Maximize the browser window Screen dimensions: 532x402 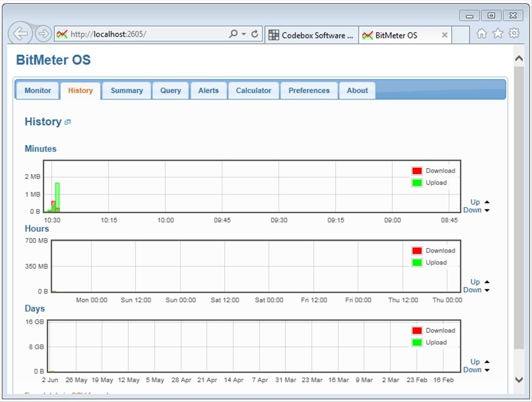coord(491,16)
